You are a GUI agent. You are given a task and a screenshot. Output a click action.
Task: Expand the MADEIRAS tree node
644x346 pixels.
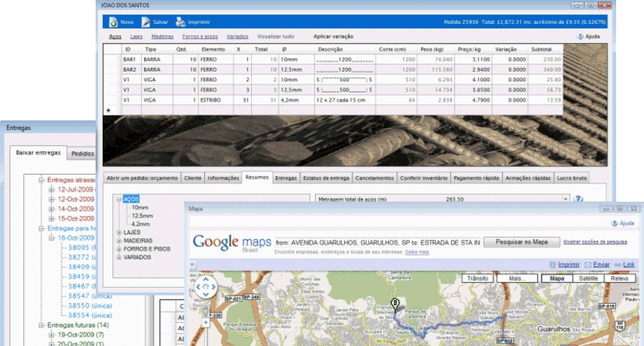(x=119, y=241)
